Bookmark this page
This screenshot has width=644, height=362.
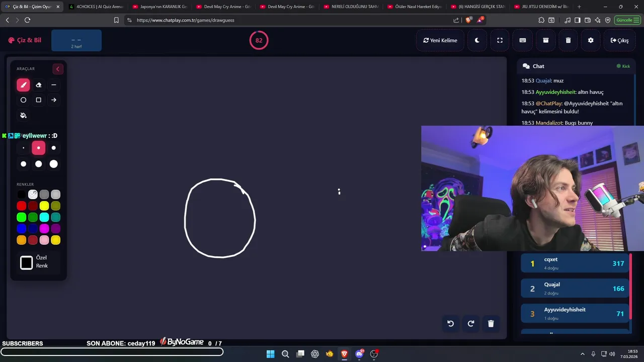pos(116,20)
